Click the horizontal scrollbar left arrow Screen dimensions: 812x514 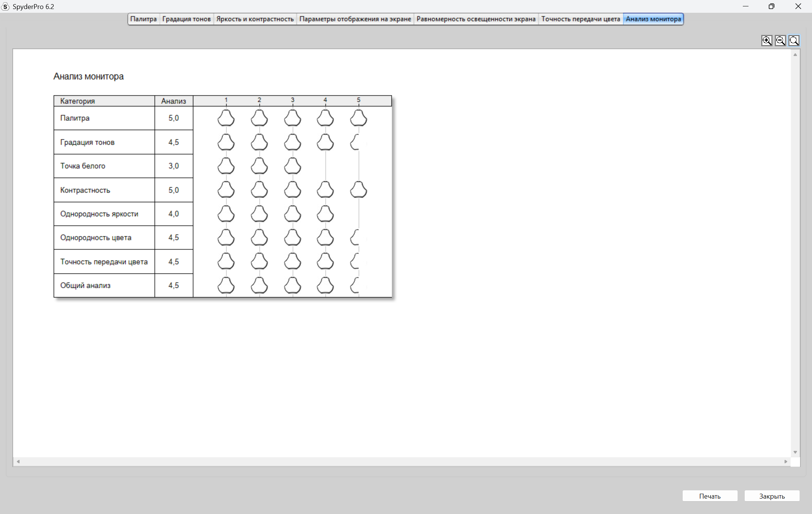click(18, 461)
